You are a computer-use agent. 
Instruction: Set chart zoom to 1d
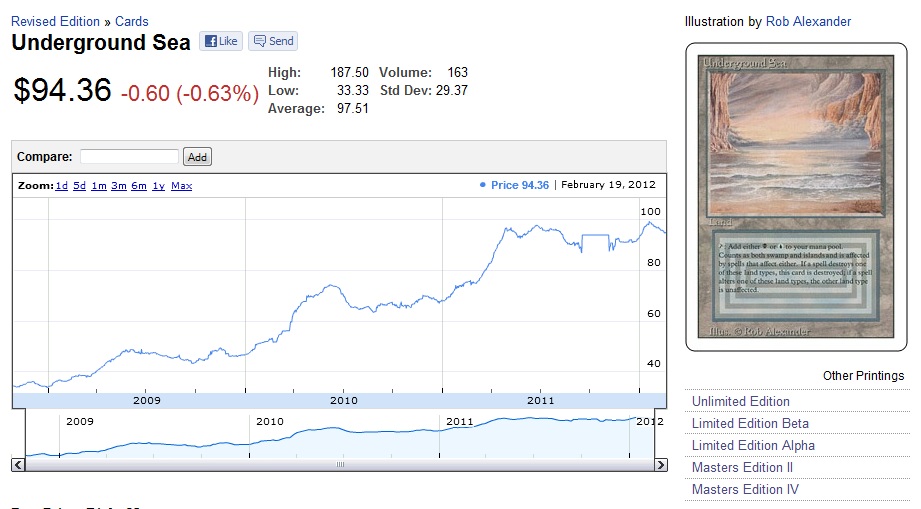62,186
